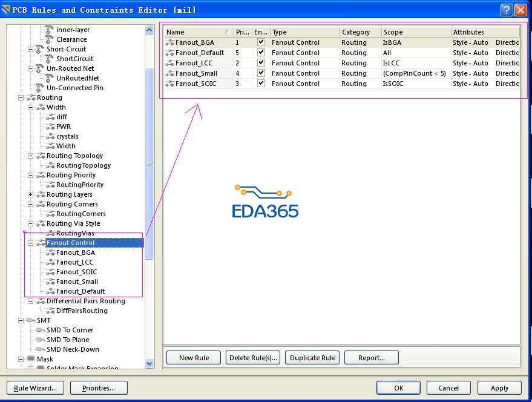Click the SMD Neck-Down icon

click(41, 349)
